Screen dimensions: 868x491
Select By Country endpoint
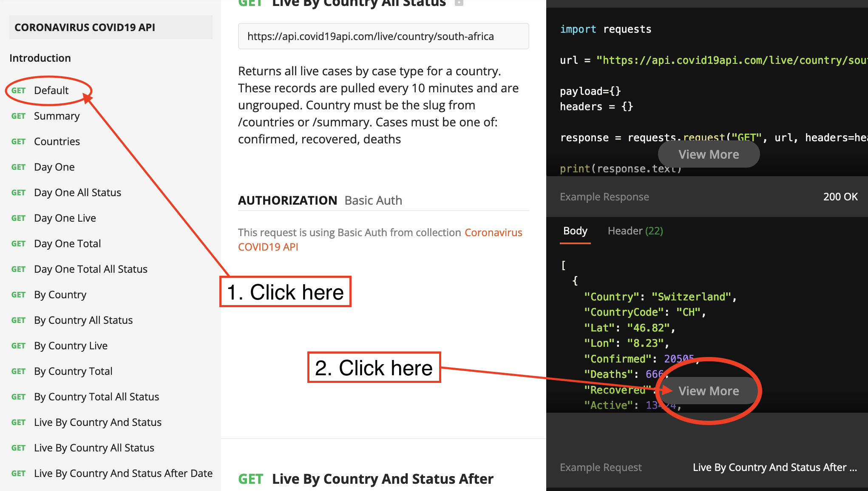(x=60, y=294)
